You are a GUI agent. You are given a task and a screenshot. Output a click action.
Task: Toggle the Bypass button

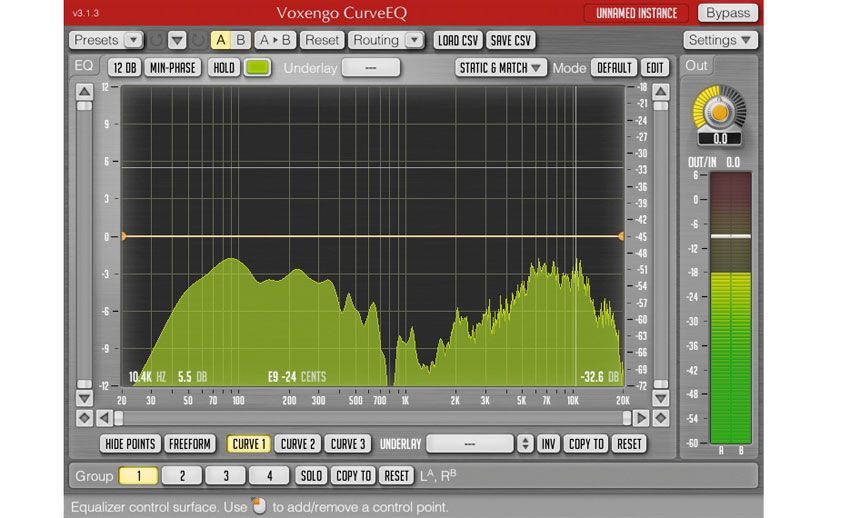[x=727, y=13]
